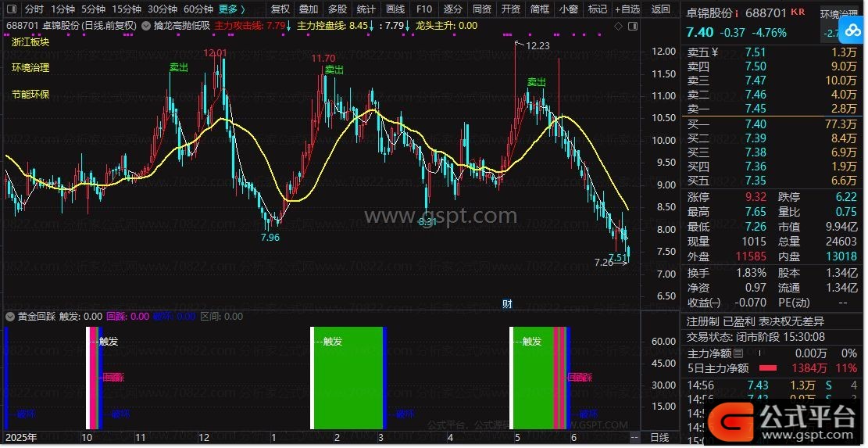The width and height of the screenshot is (868, 448).
Task: Select the 30分钟 period tab
Action: [163, 9]
